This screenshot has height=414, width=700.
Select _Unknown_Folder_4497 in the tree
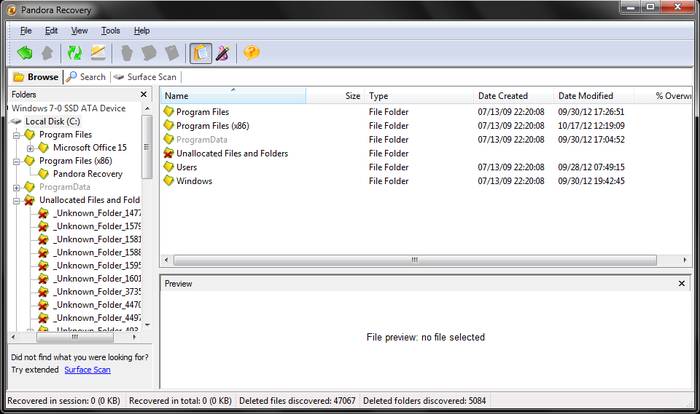click(x=97, y=318)
